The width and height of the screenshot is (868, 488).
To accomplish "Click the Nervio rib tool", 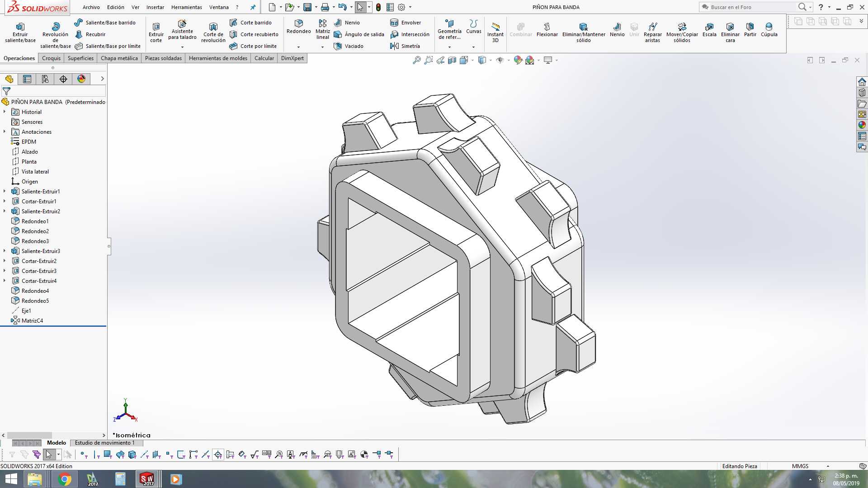I will coord(347,23).
